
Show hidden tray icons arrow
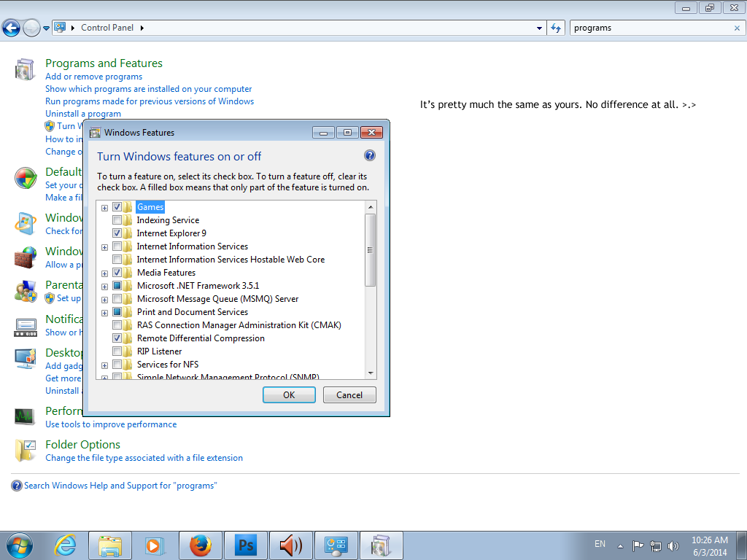(x=620, y=545)
